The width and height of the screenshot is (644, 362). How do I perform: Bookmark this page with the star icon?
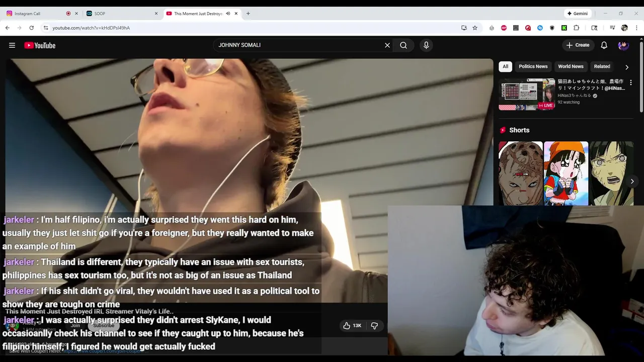tap(475, 28)
